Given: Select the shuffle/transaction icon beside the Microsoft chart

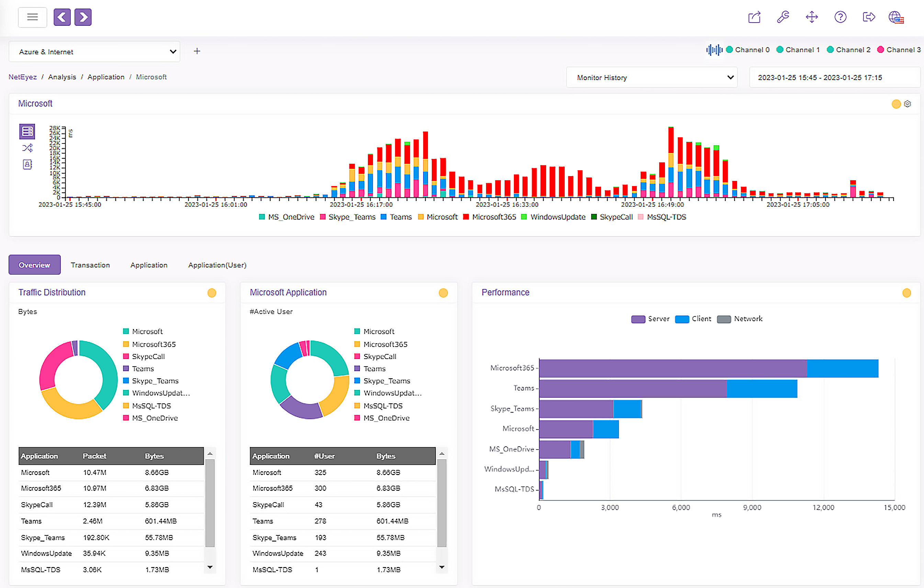Looking at the screenshot, I should pyautogui.click(x=27, y=148).
